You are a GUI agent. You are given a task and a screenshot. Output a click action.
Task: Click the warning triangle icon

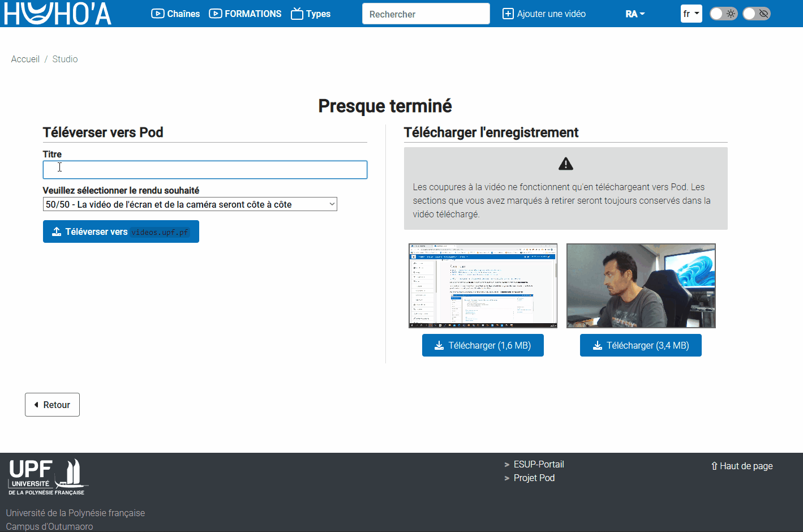(x=565, y=164)
